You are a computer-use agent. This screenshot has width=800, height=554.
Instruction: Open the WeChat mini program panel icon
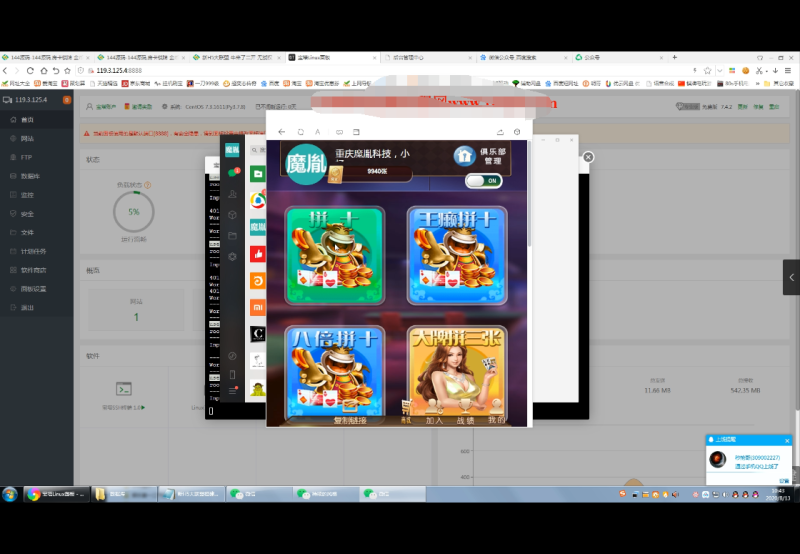(x=232, y=356)
